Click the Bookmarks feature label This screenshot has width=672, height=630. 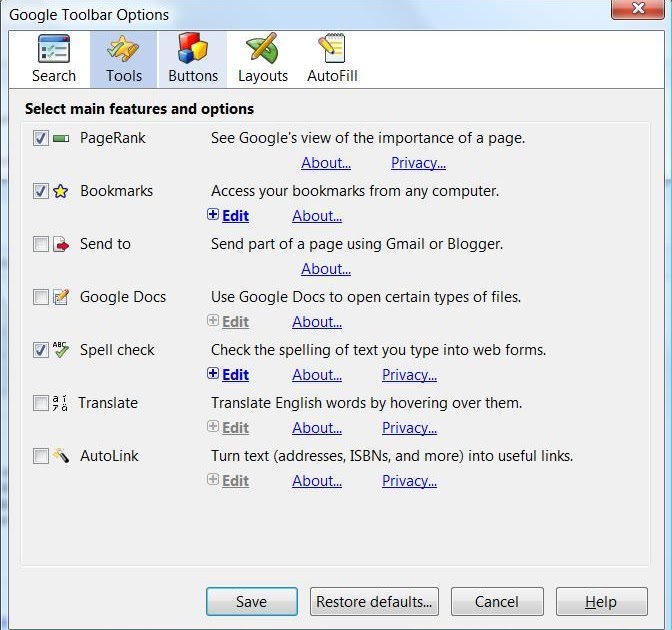(x=117, y=191)
